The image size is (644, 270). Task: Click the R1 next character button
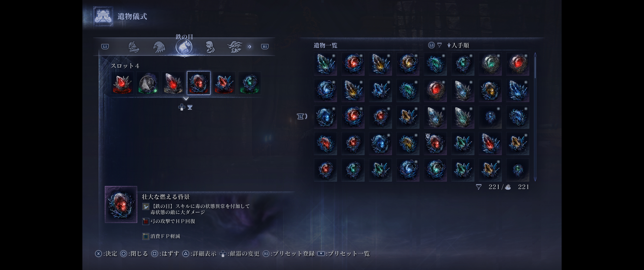click(x=265, y=46)
